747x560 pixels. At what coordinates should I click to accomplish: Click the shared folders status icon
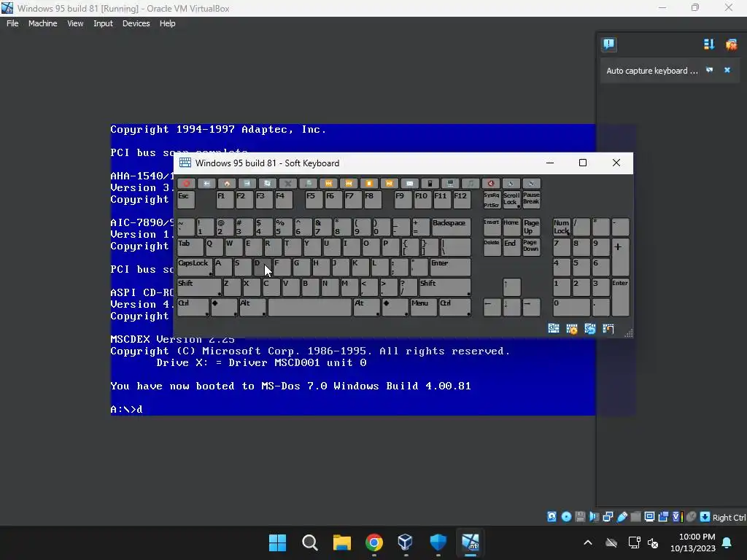pos(635,517)
